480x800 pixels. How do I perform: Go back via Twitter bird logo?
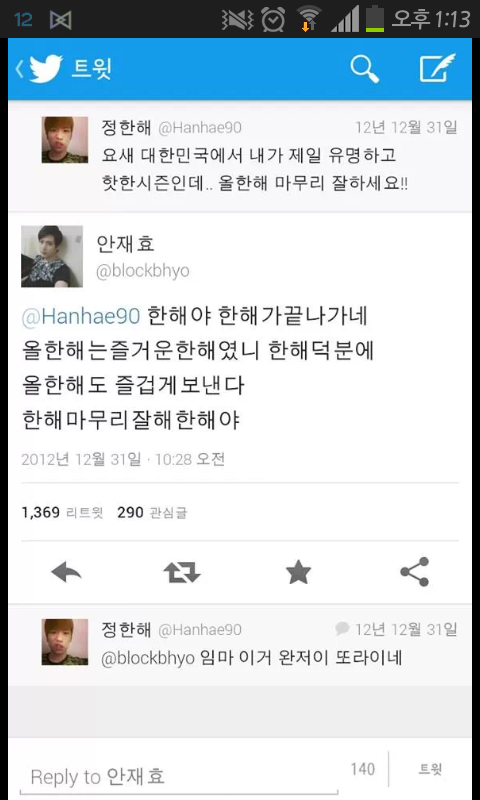tap(45, 69)
